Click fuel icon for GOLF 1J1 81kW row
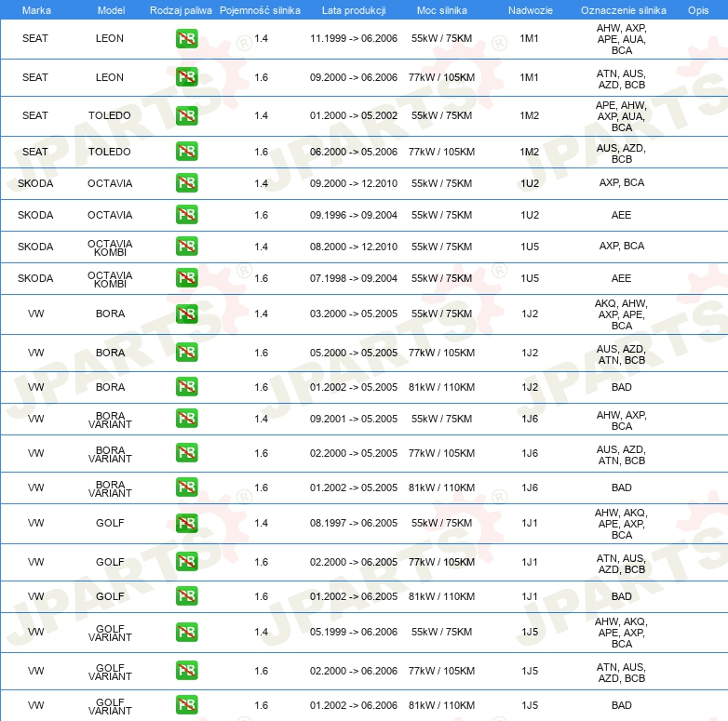The height and width of the screenshot is (721, 728). (186, 595)
